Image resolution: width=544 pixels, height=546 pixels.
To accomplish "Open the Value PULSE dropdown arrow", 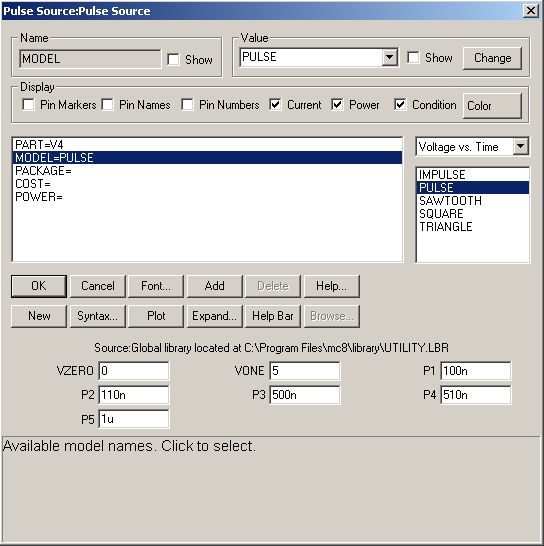I will tap(389, 57).
